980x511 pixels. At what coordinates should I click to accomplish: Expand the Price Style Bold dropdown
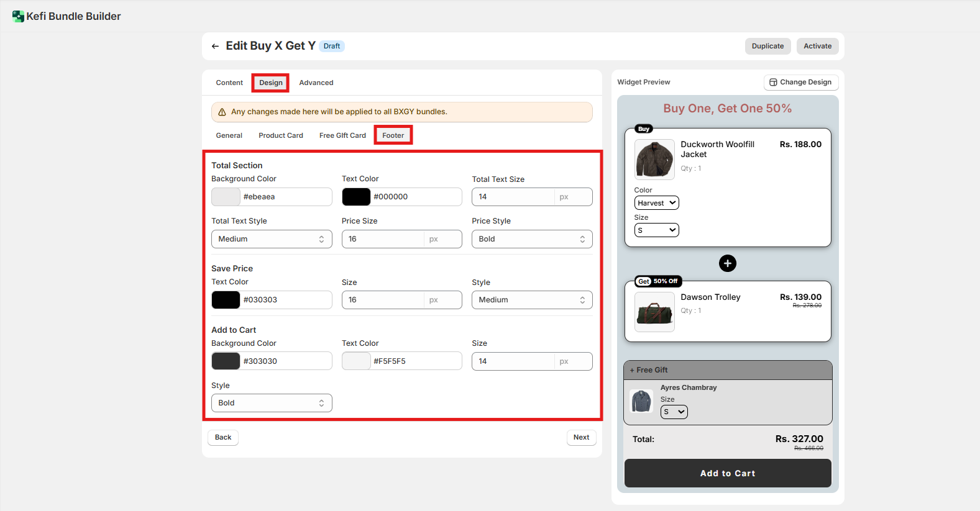coord(531,239)
